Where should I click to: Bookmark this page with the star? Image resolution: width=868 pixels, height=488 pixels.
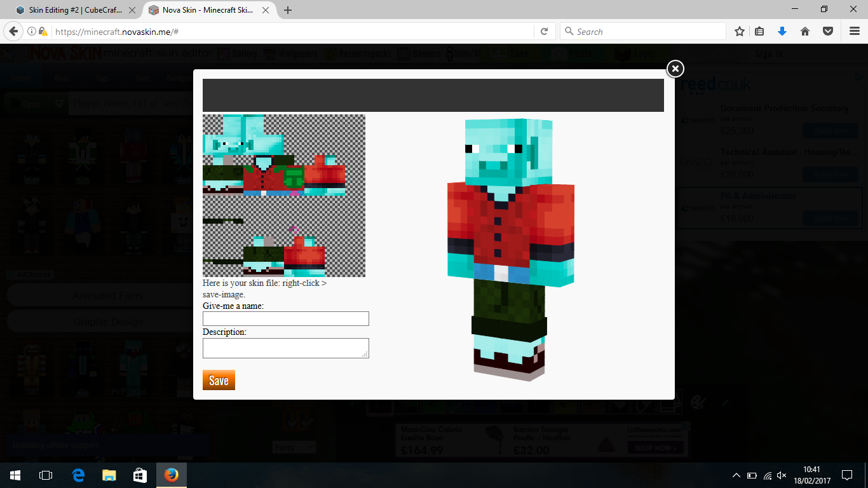740,31
